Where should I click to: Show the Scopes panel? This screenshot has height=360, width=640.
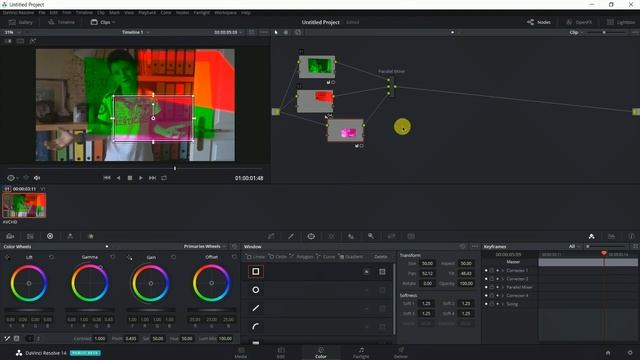tap(611, 236)
